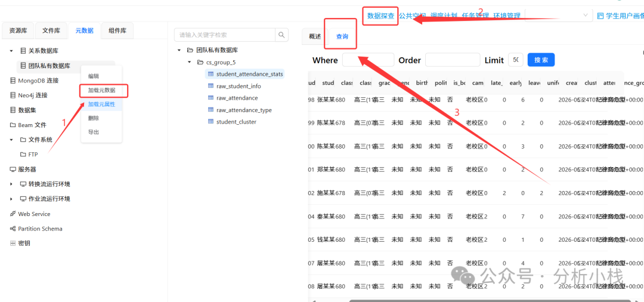
Task: Click the raw_student_info table icon
Action: (210, 87)
